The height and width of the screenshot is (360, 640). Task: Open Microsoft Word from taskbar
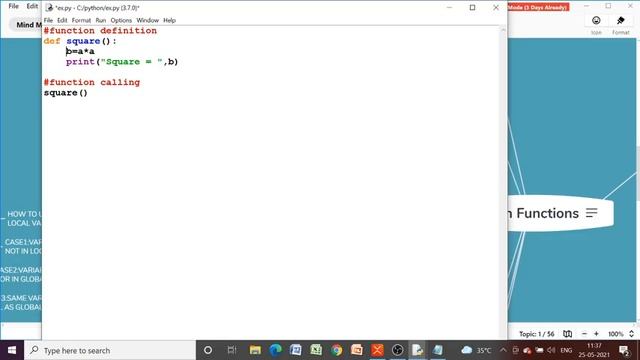(x=296, y=350)
